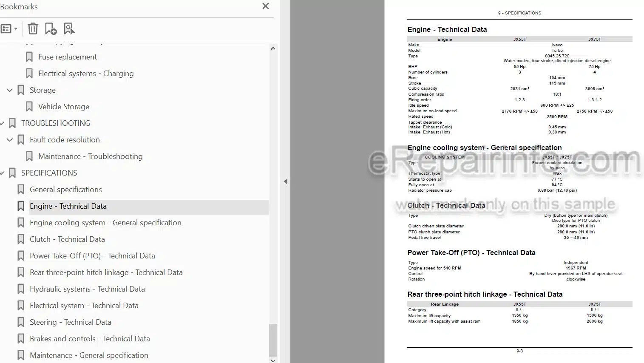Add a new bookmark

click(x=51, y=29)
